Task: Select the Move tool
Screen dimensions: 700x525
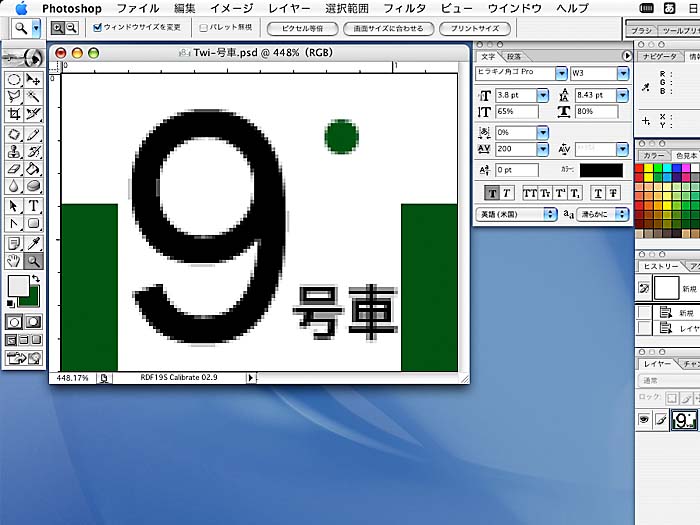Action: [x=33, y=80]
